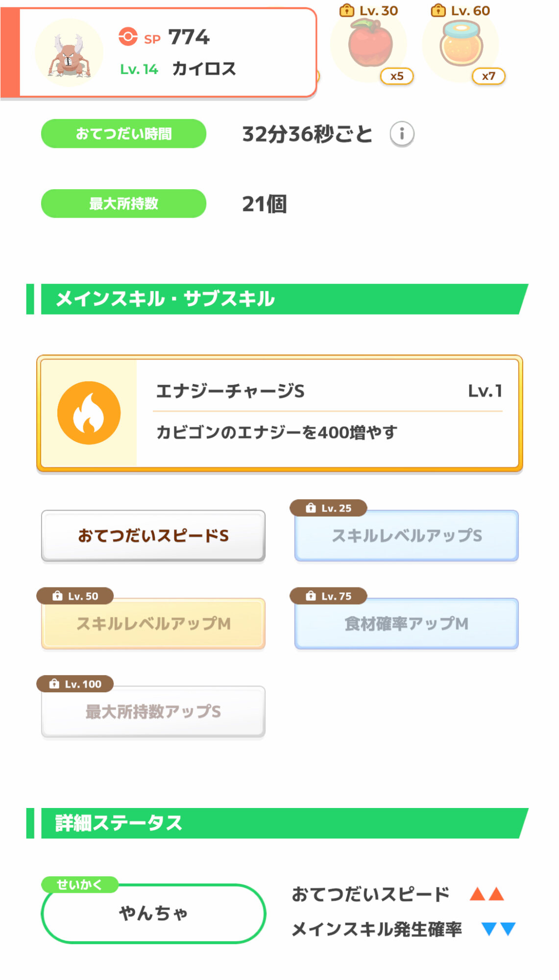
Task: Open locked 食材確率アップM sub skill
Action: coord(406,623)
